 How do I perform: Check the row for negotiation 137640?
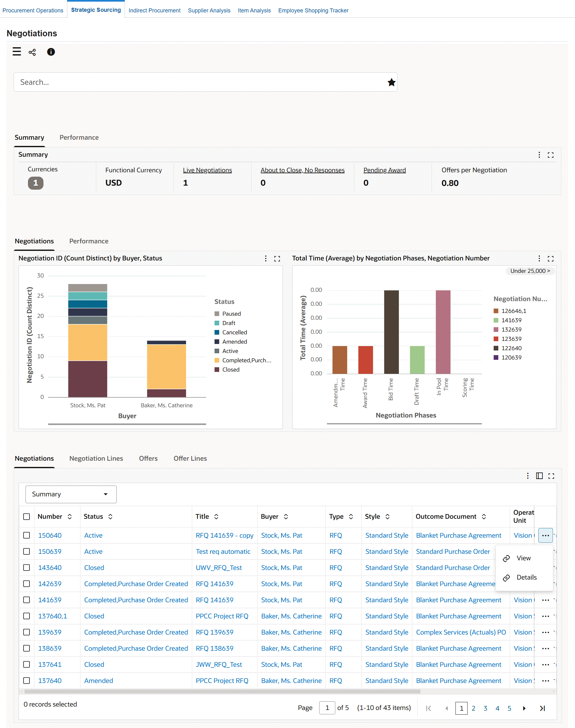(27, 681)
